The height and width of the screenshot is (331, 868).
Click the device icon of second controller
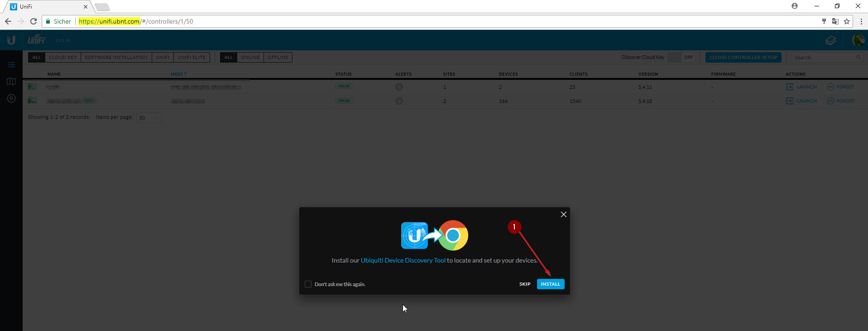tap(32, 100)
